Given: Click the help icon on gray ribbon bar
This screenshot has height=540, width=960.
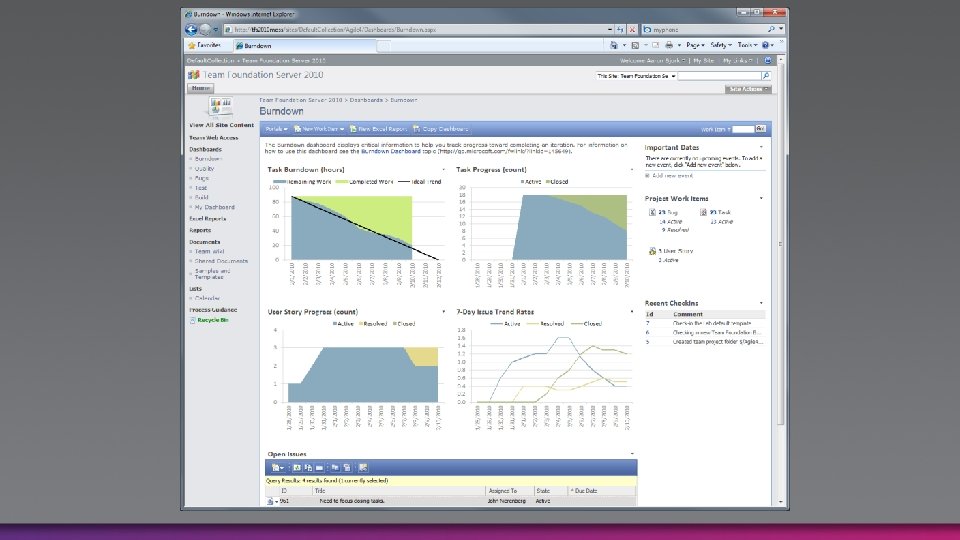Looking at the screenshot, I should [x=767, y=61].
